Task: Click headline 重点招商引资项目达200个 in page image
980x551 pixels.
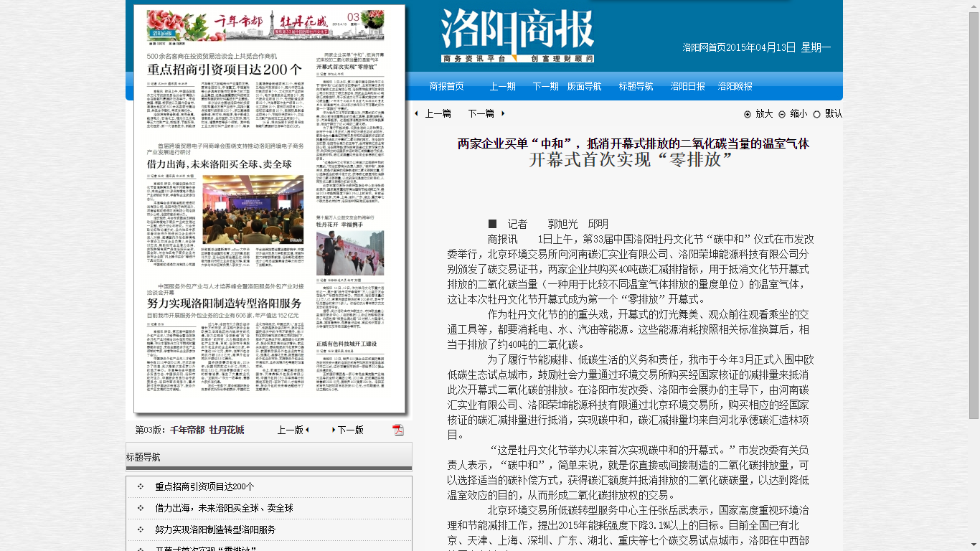Action: pyautogui.click(x=224, y=70)
